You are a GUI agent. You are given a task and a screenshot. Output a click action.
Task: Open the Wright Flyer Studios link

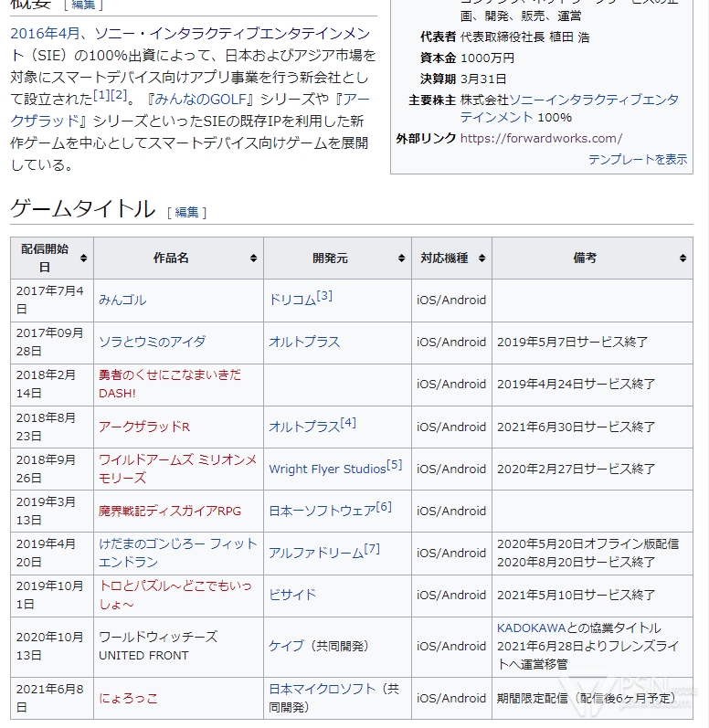pos(327,469)
